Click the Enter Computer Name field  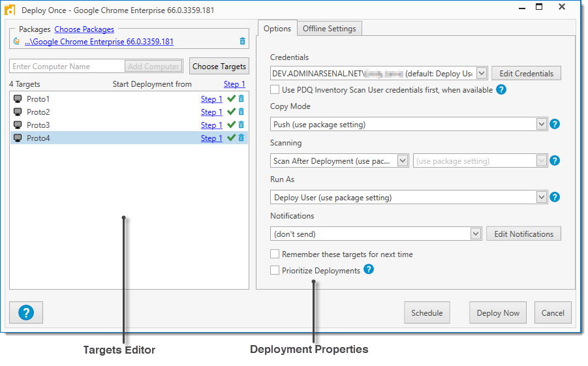tap(67, 67)
